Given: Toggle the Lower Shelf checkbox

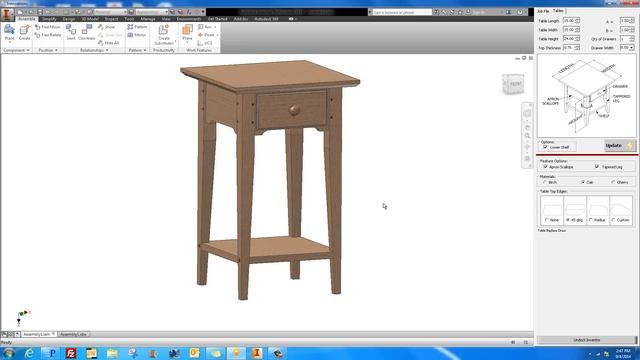Looking at the screenshot, I should (545, 147).
